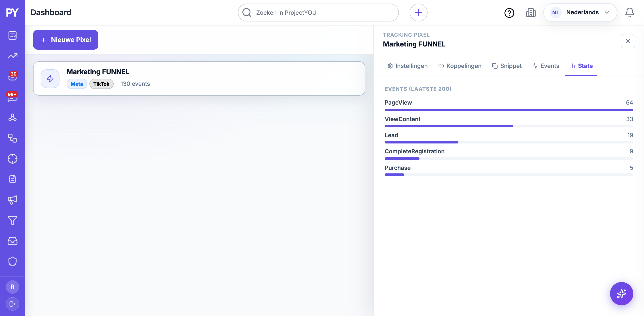Switch to the Koppelingen tab
The width and height of the screenshot is (644, 316).
(460, 66)
